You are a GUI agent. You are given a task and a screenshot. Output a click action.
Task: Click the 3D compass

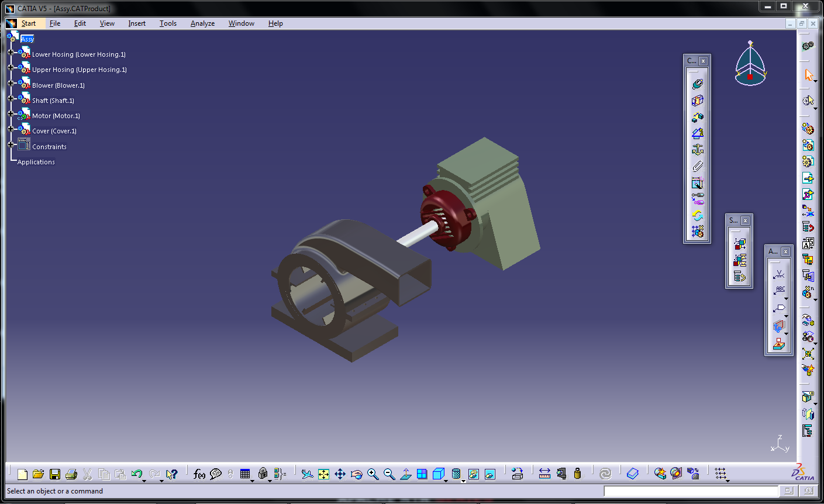(x=750, y=64)
